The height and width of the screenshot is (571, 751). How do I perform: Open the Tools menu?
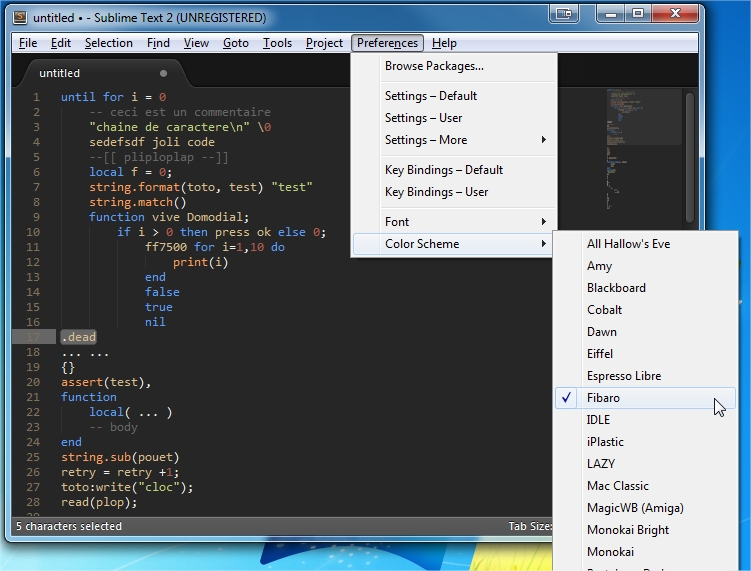[277, 43]
